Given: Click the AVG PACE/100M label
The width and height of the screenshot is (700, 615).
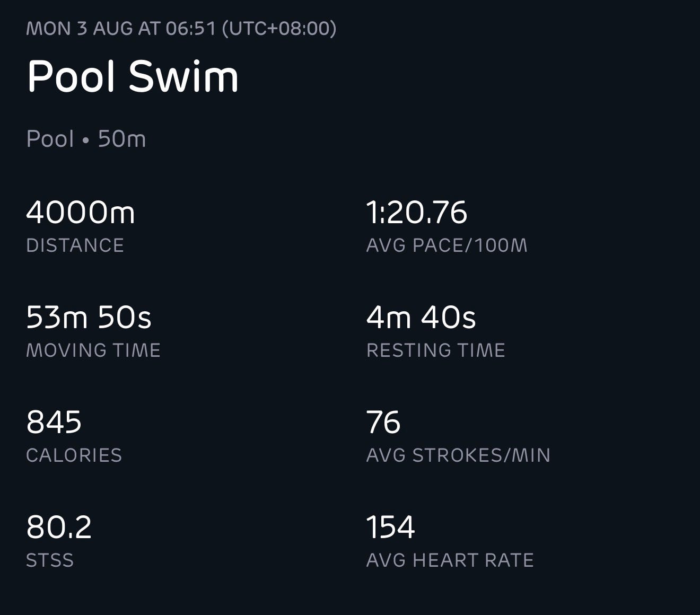Looking at the screenshot, I should tap(447, 245).
